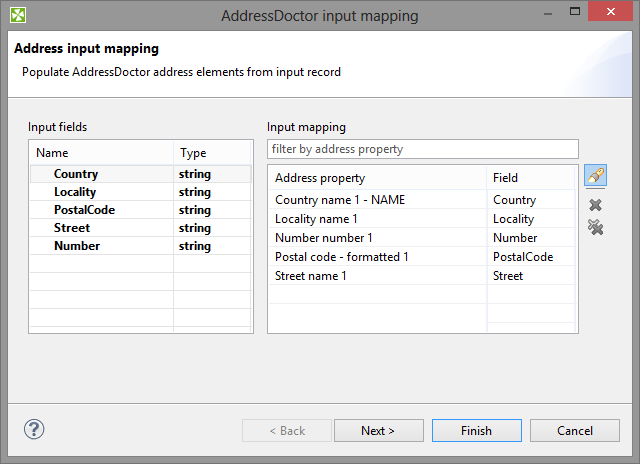Click the Finish button

point(476,430)
